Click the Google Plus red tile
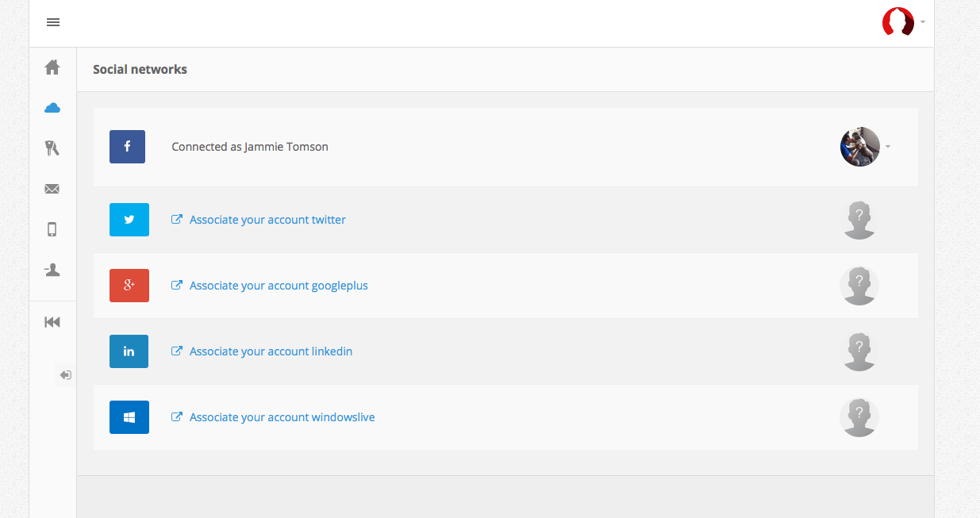This screenshot has width=980, height=518. coord(129,286)
